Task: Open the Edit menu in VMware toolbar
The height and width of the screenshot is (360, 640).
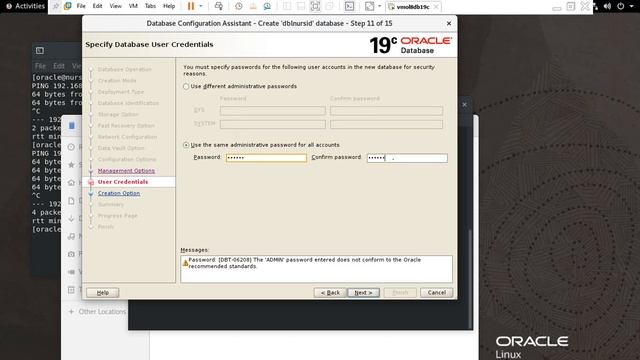Action: (x=98, y=6)
